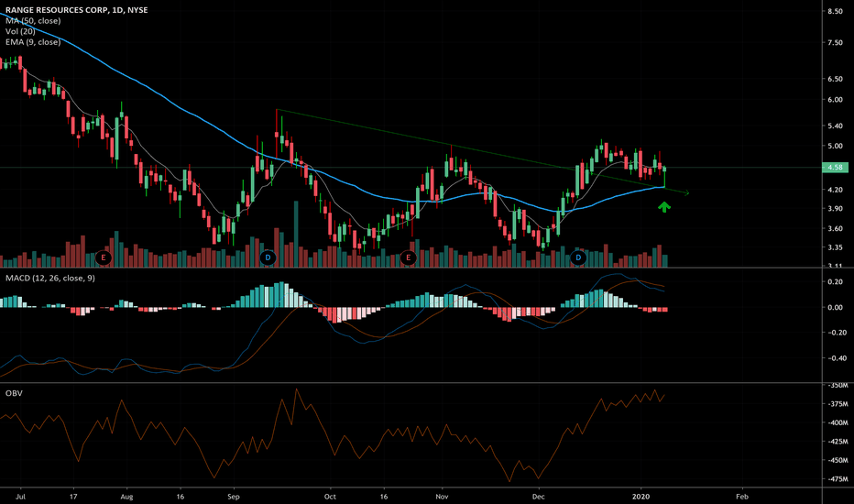
Task: Click the 2020 label on time axis
Action: pyautogui.click(x=641, y=497)
